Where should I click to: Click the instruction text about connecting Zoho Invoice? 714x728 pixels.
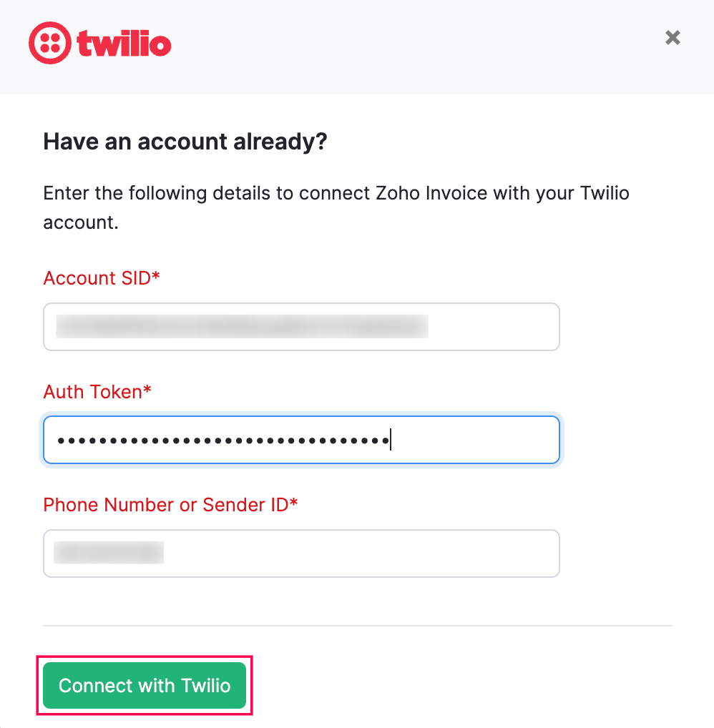(336, 207)
